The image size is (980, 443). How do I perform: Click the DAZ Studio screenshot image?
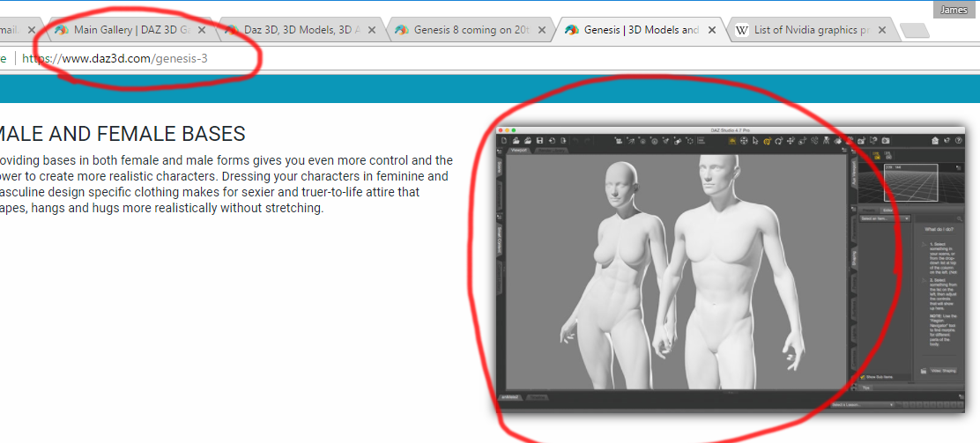(x=730, y=271)
